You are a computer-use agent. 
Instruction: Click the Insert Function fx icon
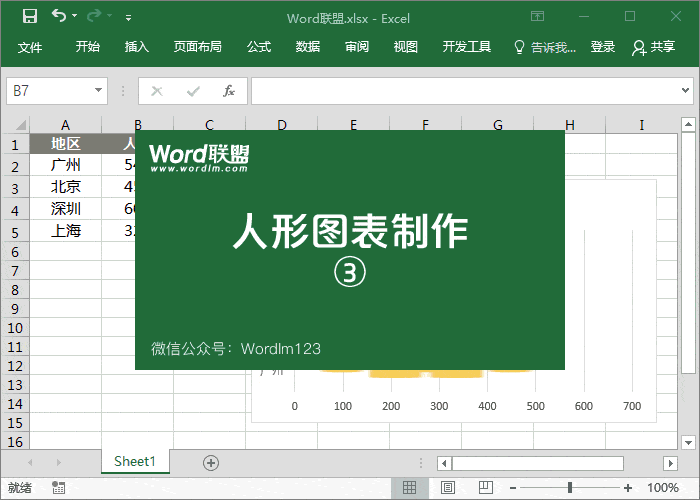[x=229, y=91]
